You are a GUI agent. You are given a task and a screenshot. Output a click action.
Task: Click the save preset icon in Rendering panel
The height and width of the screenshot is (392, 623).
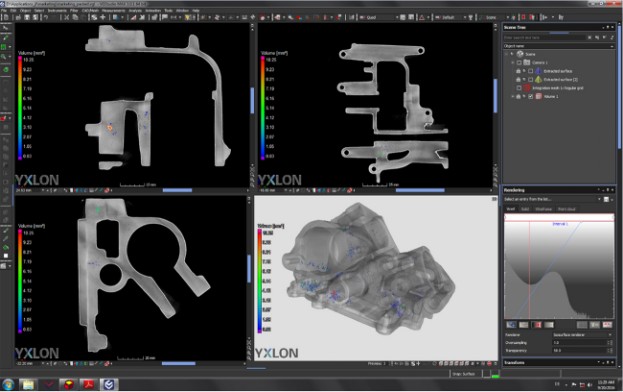[x=606, y=199]
